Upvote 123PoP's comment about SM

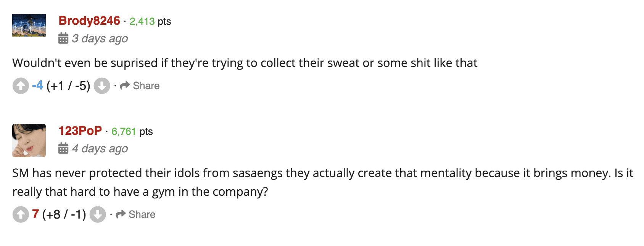click(x=21, y=214)
